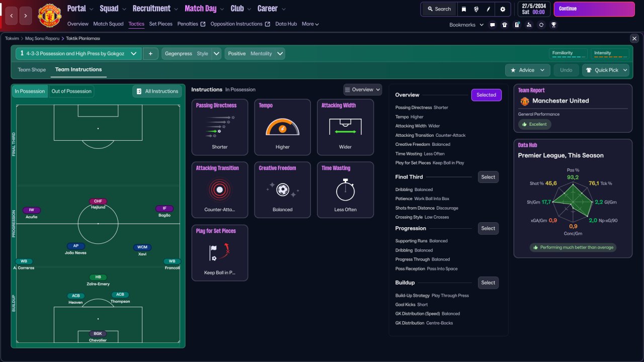This screenshot has height=362, width=644.
Task: Click the circular refresh bookmark icon
Action: point(541,25)
